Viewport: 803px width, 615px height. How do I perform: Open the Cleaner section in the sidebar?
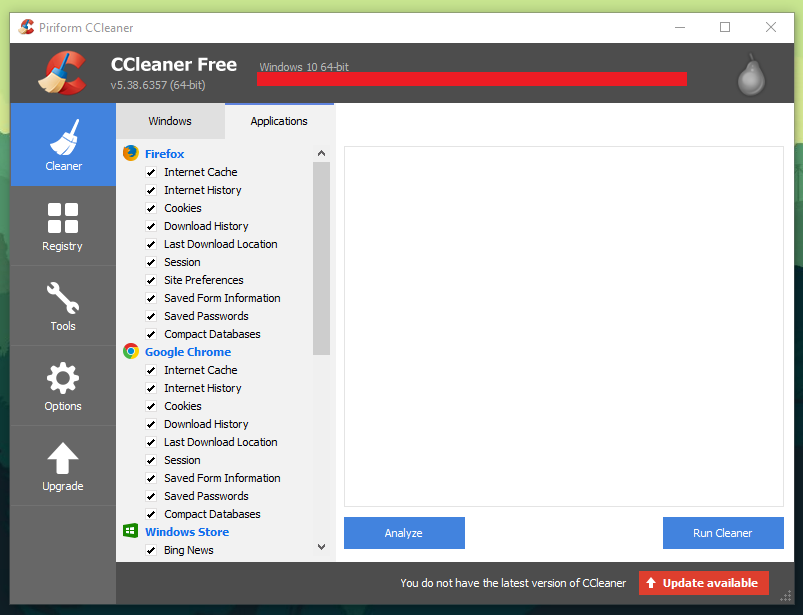(x=63, y=144)
